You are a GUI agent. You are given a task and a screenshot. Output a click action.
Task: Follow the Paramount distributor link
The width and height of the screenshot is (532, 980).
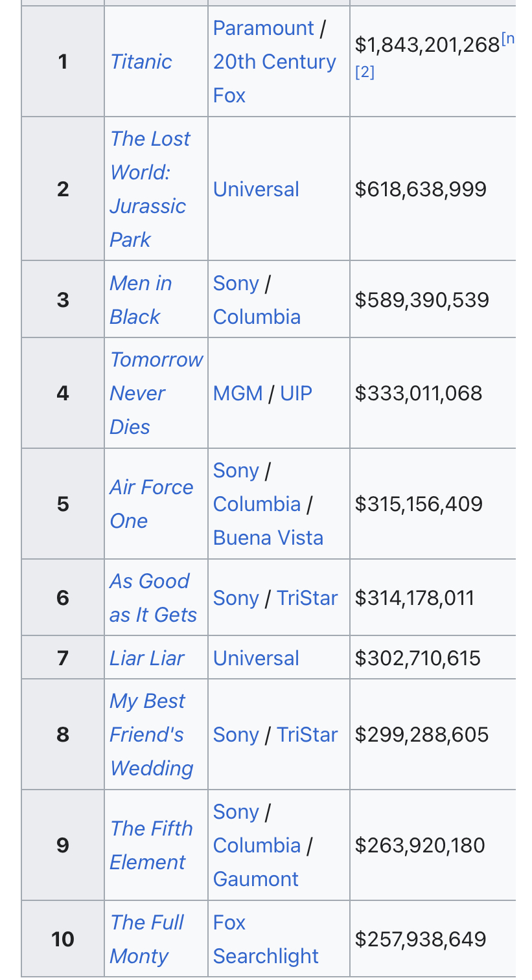click(264, 28)
